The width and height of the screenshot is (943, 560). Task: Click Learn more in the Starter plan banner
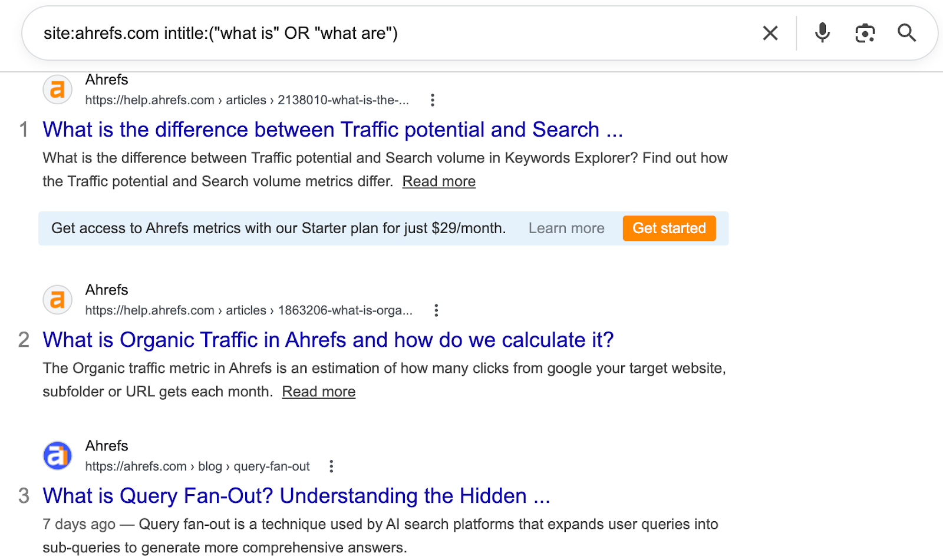(566, 228)
